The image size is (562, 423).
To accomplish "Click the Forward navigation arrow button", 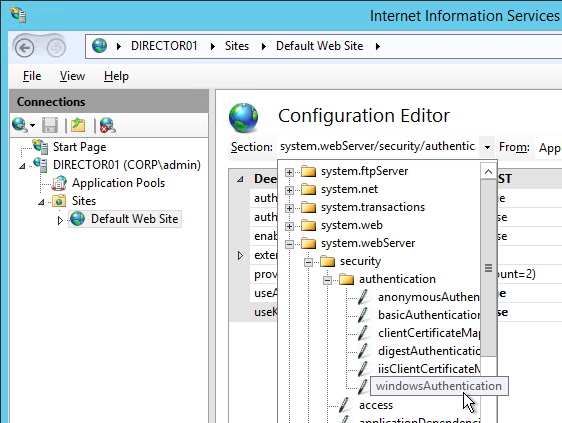I will click(x=56, y=47).
